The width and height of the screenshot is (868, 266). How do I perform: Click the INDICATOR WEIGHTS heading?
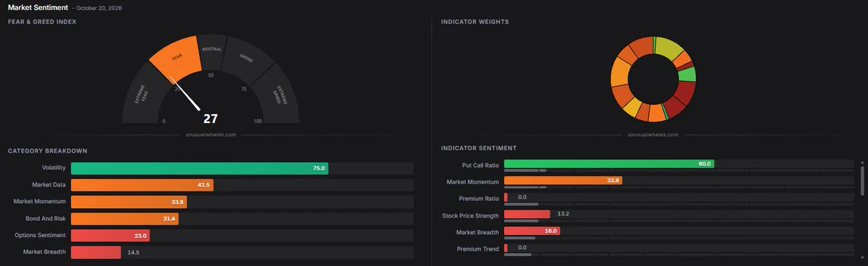click(x=475, y=22)
